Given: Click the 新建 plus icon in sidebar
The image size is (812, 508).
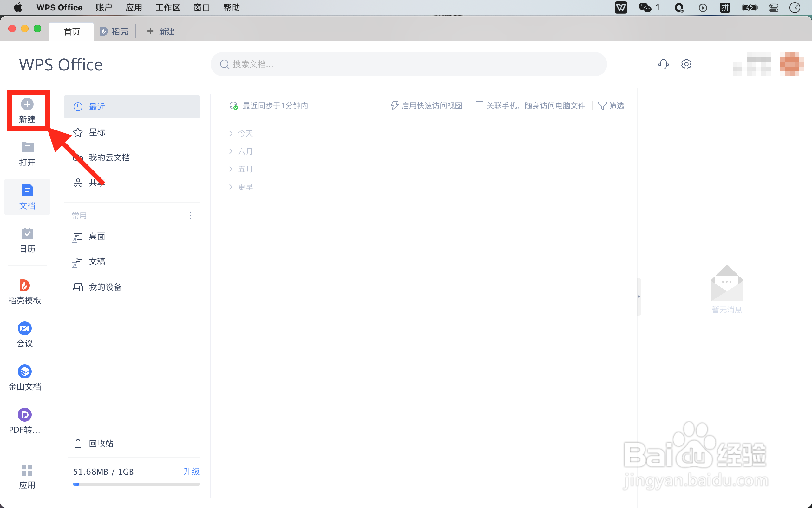Looking at the screenshot, I should 27,104.
